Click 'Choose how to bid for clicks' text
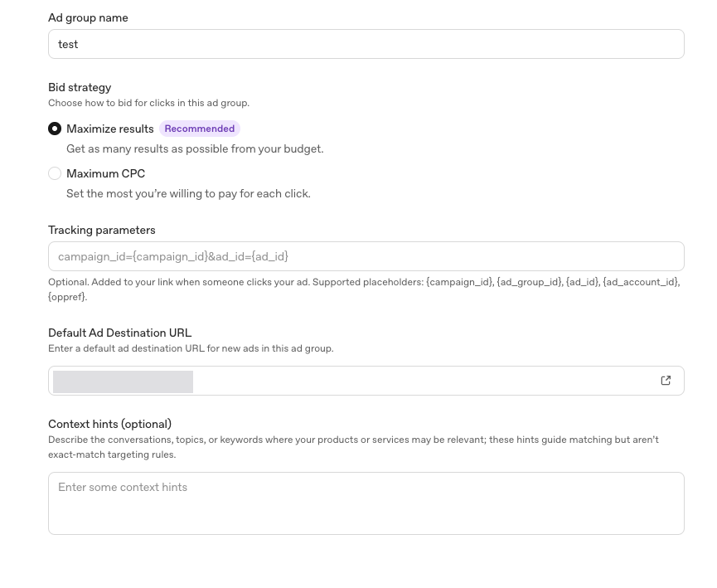Screen dimensions: 717x588 (x=148, y=103)
